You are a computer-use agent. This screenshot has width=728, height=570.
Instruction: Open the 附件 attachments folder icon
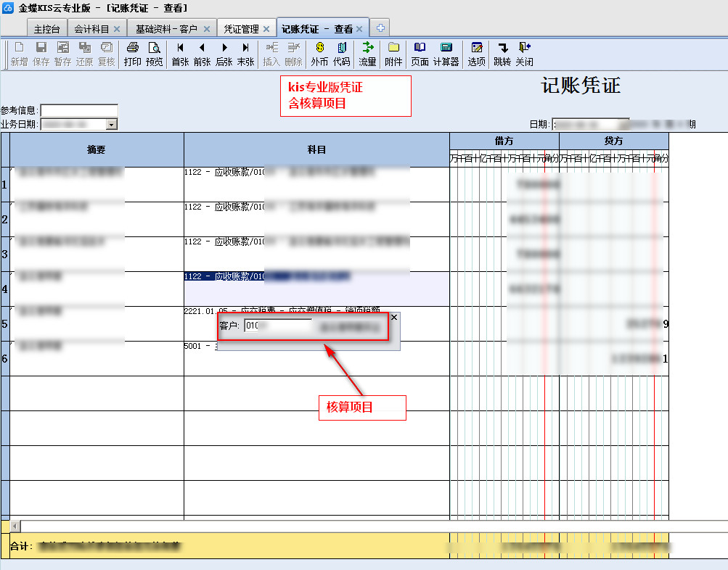[393, 54]
